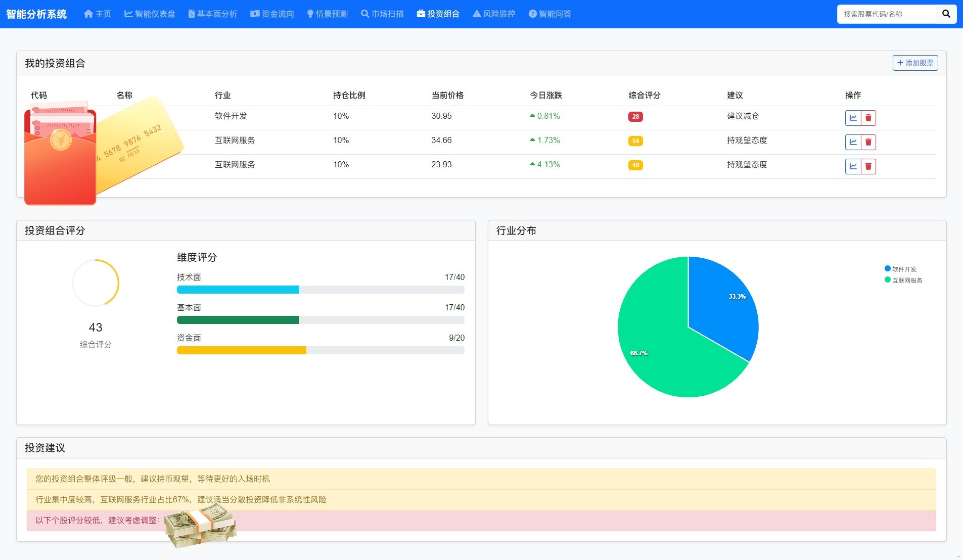Image resolution: width=963 pixels, height=560 pixels.
Task: Click the 添加股票 button
Action: (915, 63)
